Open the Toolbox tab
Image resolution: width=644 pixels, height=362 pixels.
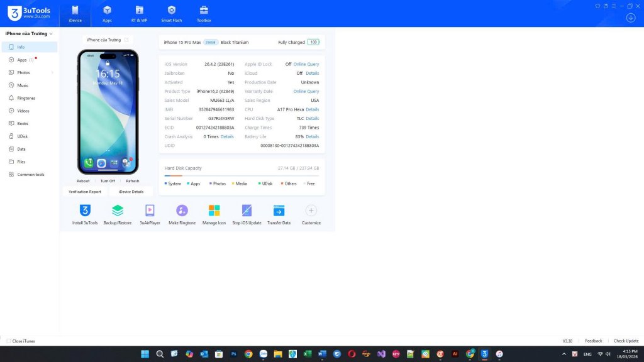(204, 14)
